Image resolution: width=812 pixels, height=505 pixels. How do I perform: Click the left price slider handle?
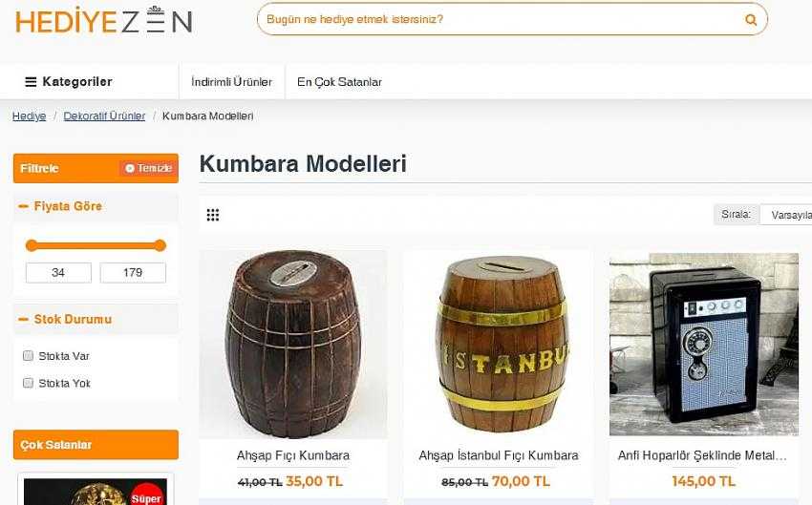tap(32, 245)
